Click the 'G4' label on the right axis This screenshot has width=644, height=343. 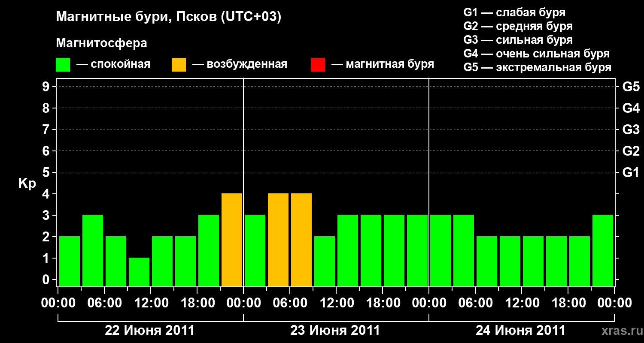(x=631, y=108)
